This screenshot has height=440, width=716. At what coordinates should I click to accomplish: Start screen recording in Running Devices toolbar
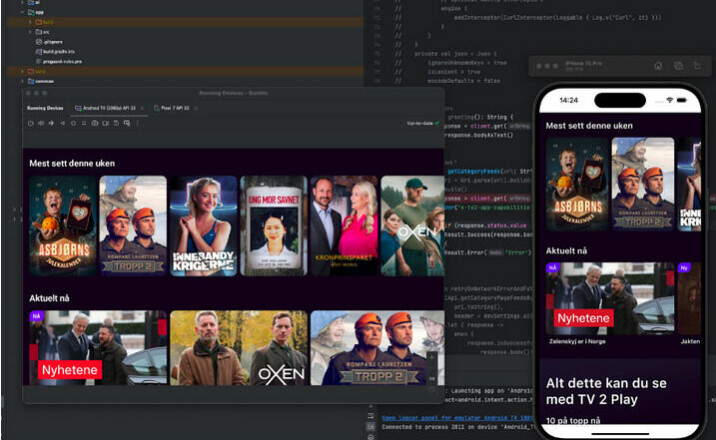click(x=105, y=123)
